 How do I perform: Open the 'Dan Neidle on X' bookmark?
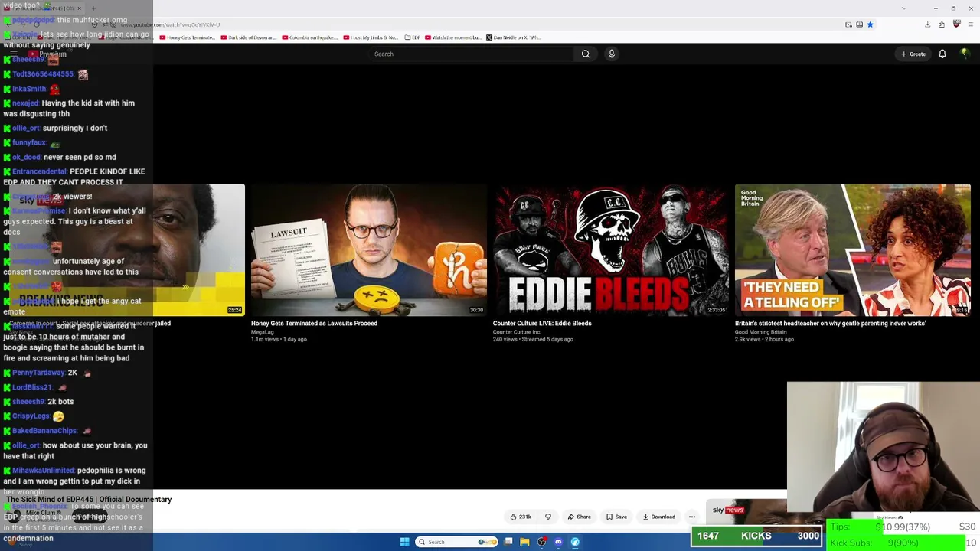(513, 37)
